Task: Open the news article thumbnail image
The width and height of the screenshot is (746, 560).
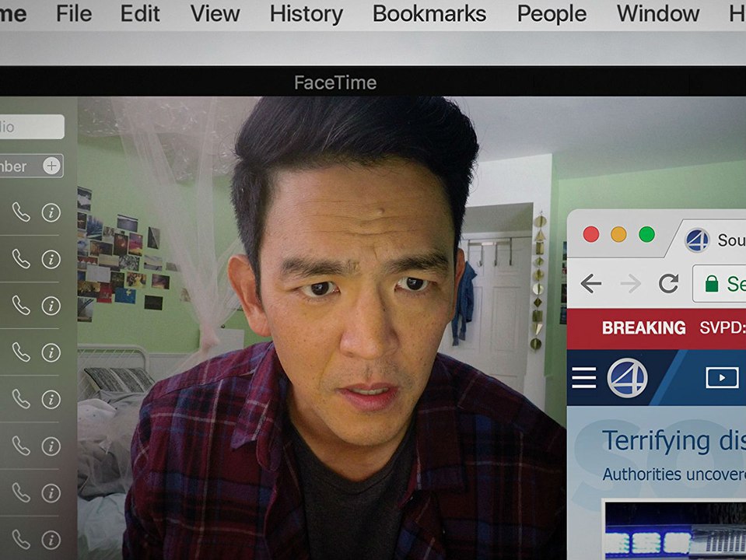Action: click(675, 530)
